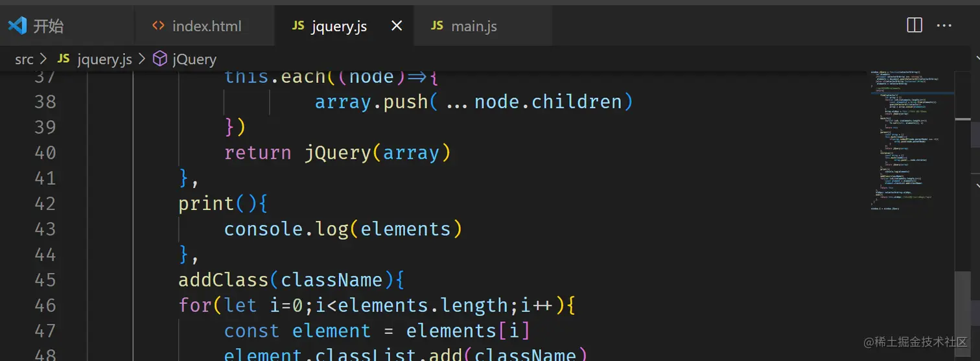
Task: Click line number 47 in the gutter
Action: coord(45,331)
